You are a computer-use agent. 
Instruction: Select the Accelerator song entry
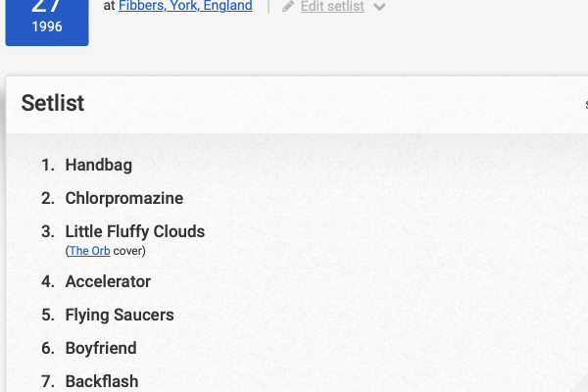click(108, 281)
